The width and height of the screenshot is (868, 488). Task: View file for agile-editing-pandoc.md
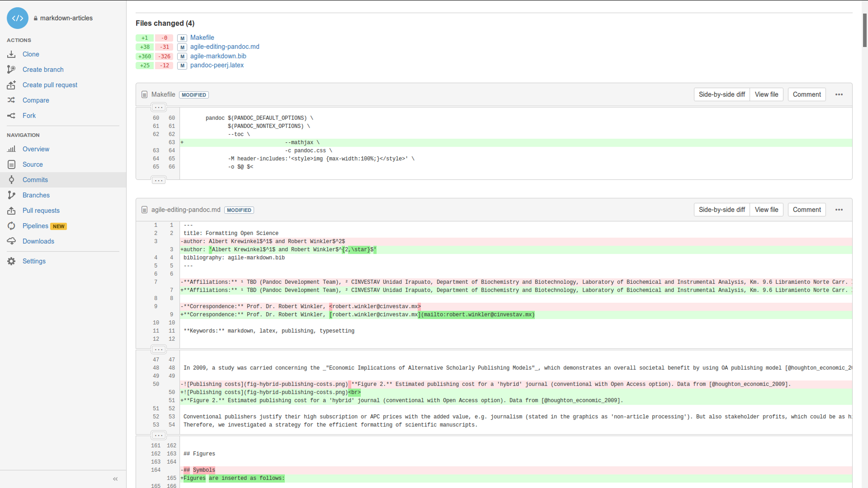pyautogui.click(x=767, y=209)
